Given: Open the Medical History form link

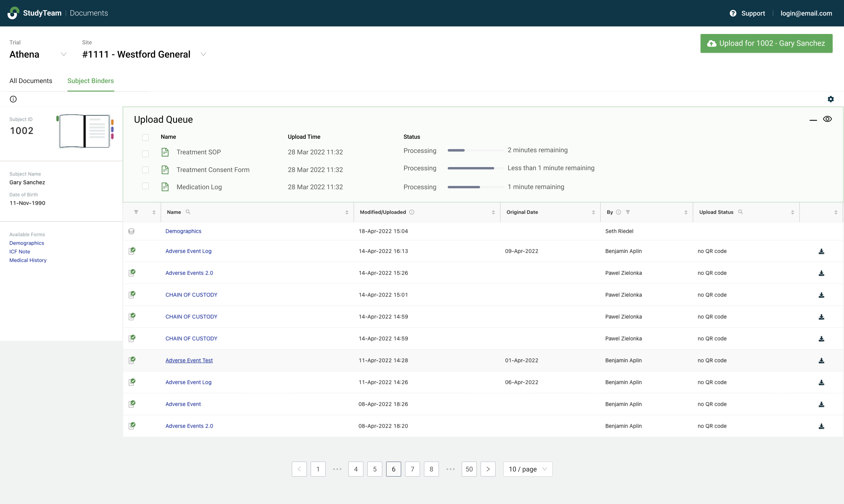Looking at the screenshot, I should tap(28, 260).
